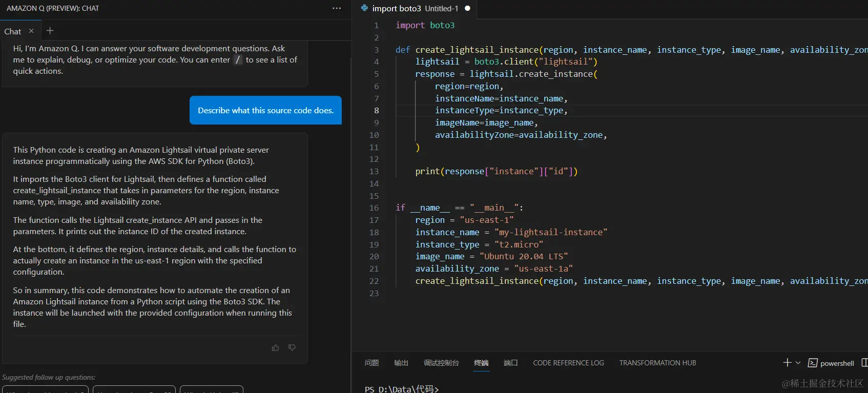Add a new Amazon Q chat tab
Screen dimensions: 868x393
tap(50, 31)
